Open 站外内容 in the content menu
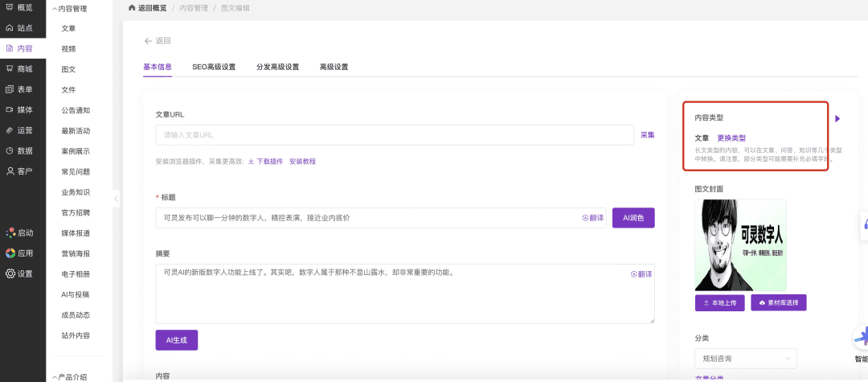The width and height of the screenshot is (868, 382). point(76,335)
